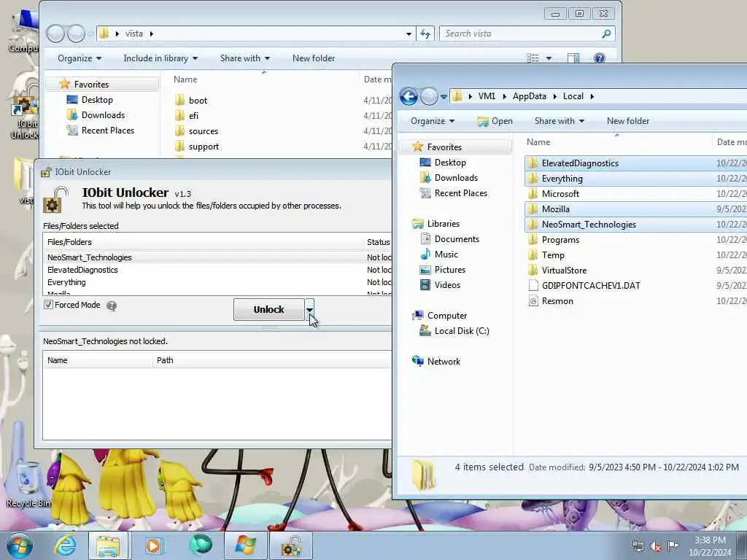This screenshot has height=560, width=747.
Task: Toggle the preview pane in vista window
Action: click(x=573, y=58)
